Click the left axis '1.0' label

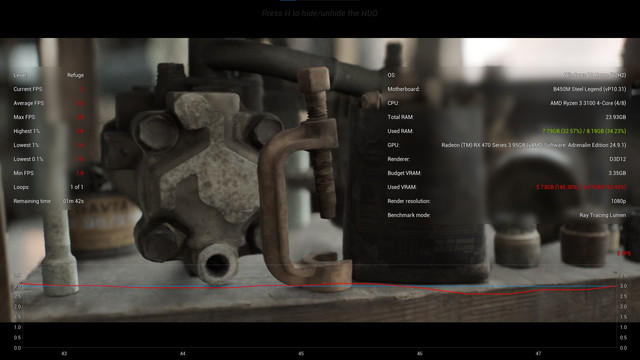pos(17,327)
